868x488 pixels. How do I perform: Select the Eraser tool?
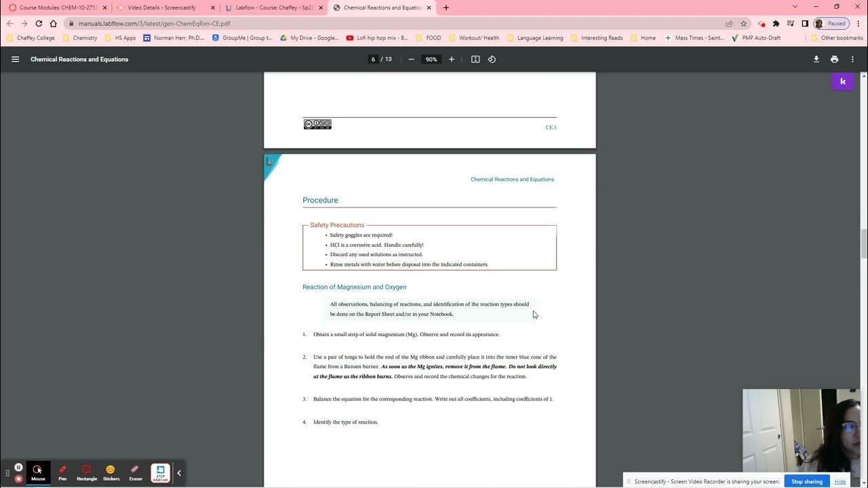coord(136,472)
